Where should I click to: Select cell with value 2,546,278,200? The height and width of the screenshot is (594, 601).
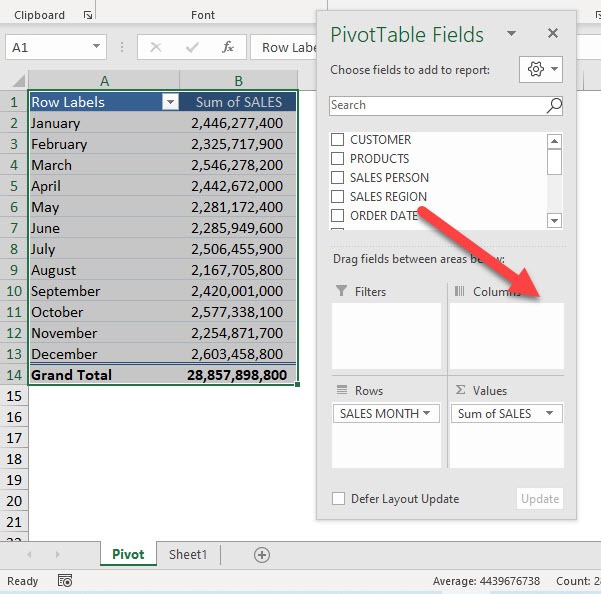coord(238,165)
